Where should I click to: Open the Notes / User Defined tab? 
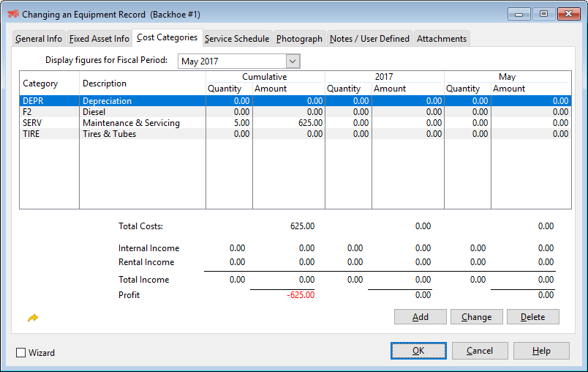click(369, 39)
